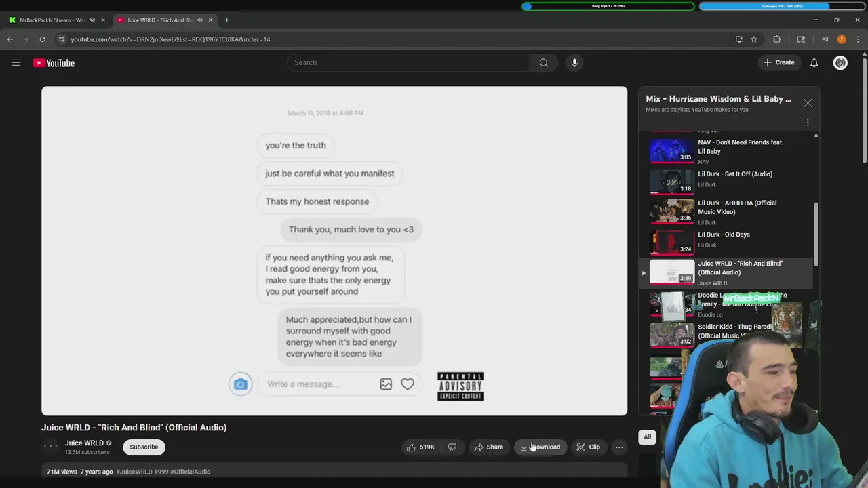Go forward in the browser
Image resolution: width=868 pixels, height=488 pixels.
click(x=26, y=39)
